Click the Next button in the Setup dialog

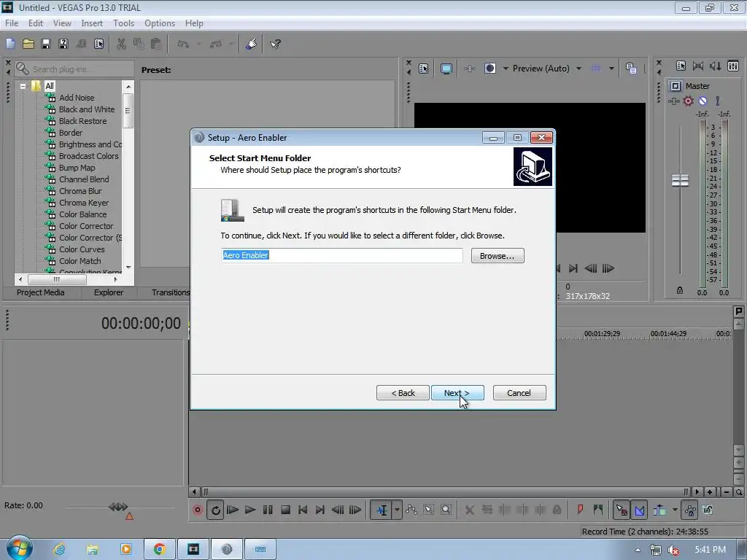[x=457, y=393]
